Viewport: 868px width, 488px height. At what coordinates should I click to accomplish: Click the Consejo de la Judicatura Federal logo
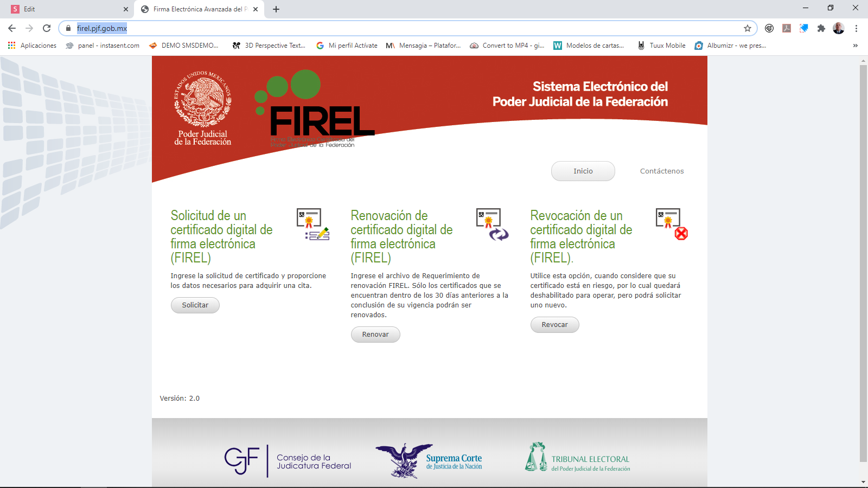(288, 461)
